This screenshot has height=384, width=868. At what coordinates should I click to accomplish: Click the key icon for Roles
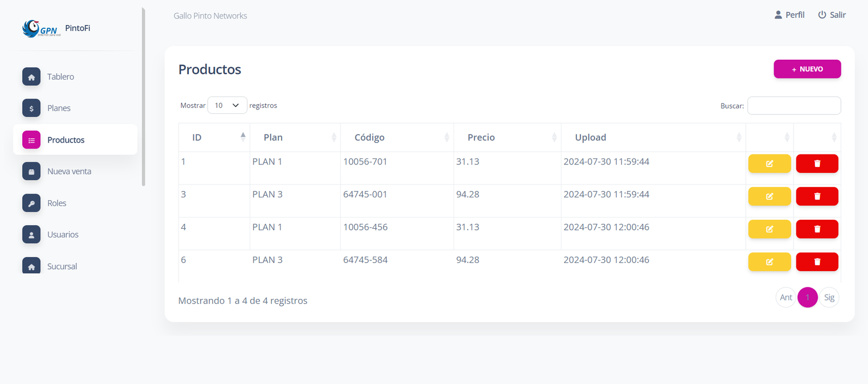(31, 203)
